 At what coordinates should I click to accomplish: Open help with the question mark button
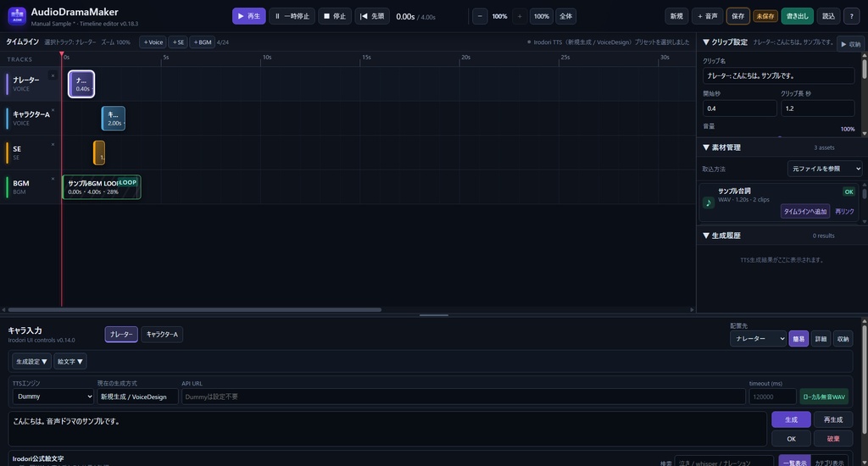851,16
